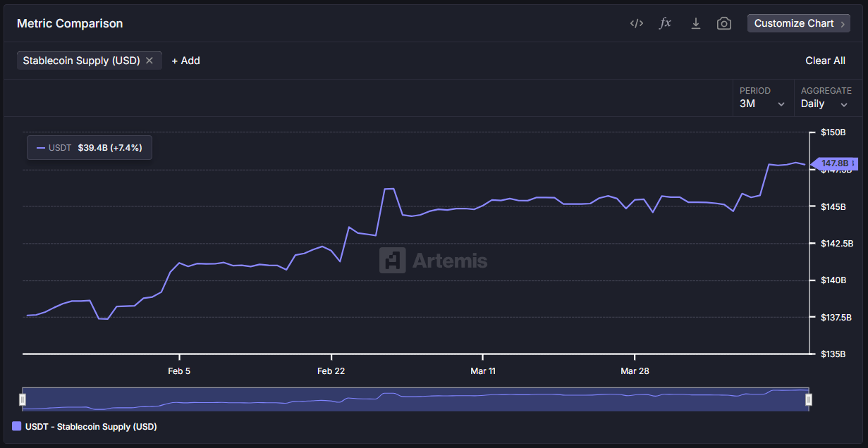The height and width of the screenshot is (448, 868).
Task: Click the $137.5B axis label
Action: (x=837, y=317)
